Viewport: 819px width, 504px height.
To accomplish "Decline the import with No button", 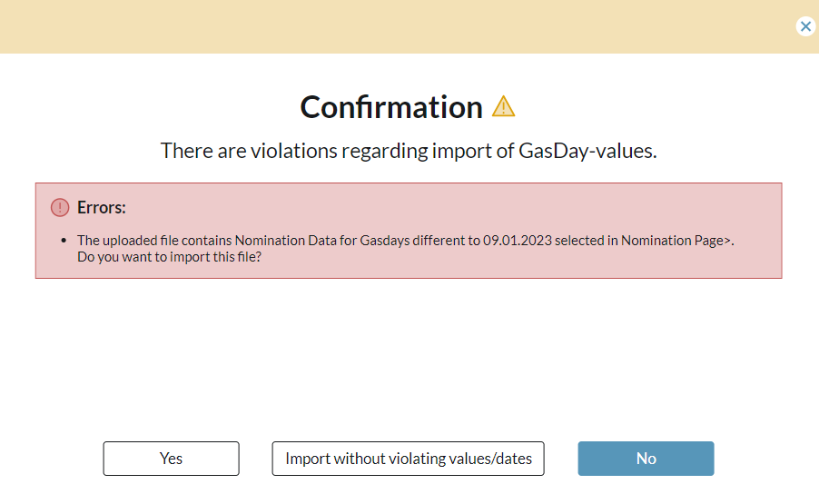I will [x=646, y=459].
